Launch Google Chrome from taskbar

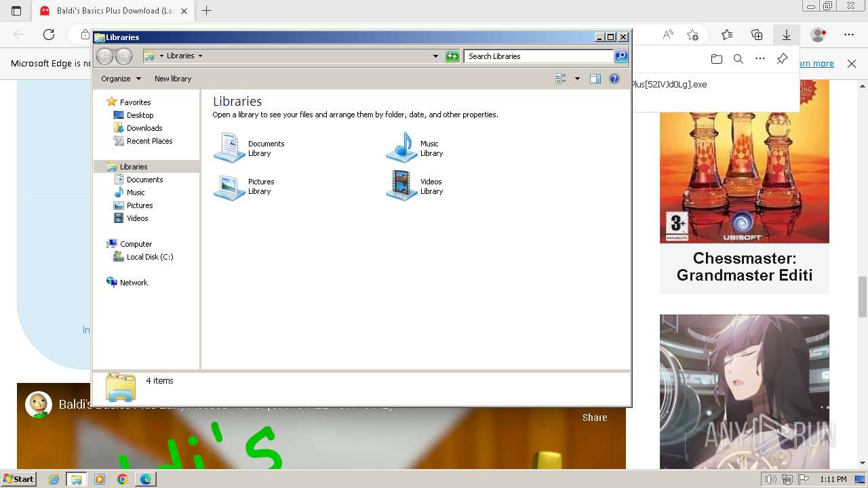(122, 479)
